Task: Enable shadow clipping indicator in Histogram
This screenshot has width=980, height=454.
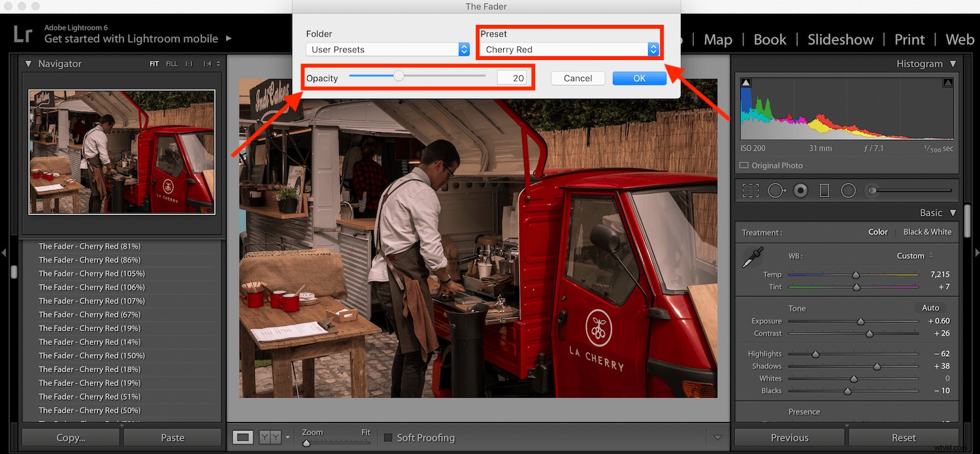Action: pyautogui.click(x=745, y=82)
